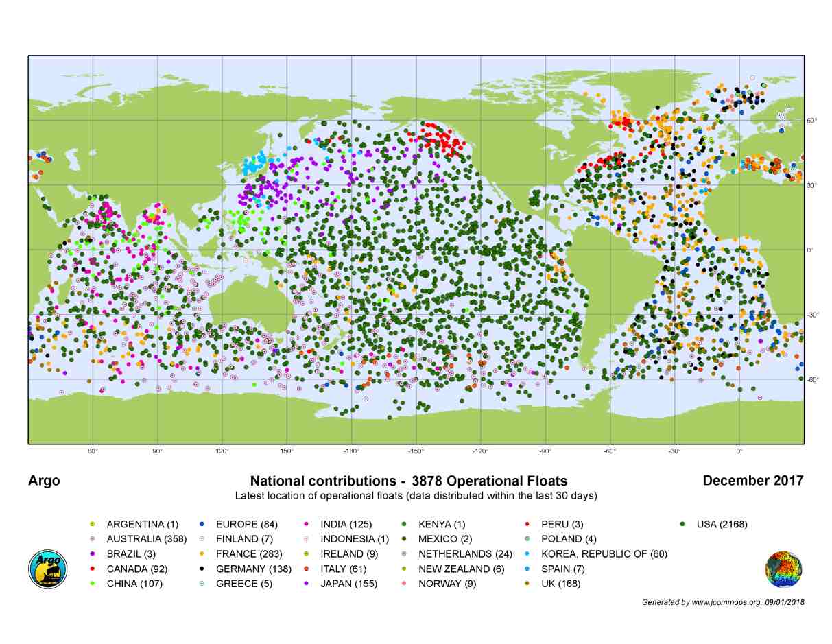This screenshot has height=644, width=832.
Task: Click the Generated by www.jcommops.org credit text
Action: pyautogui.click(x=723, y=602)
